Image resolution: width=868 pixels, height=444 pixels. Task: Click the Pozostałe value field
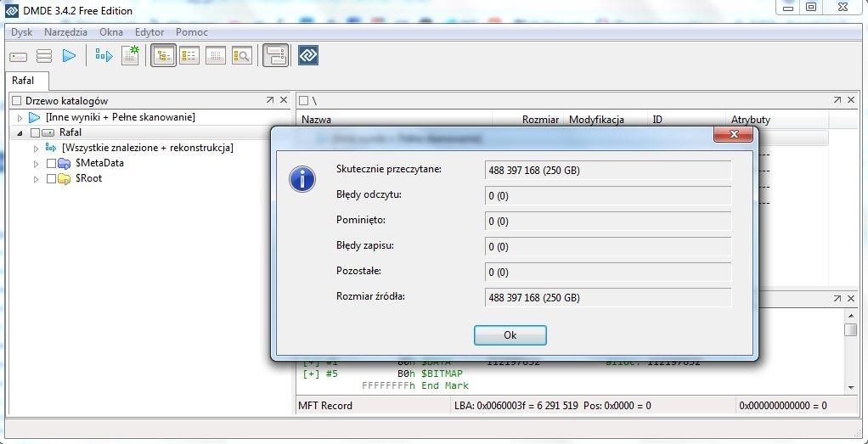coord(608,273)
